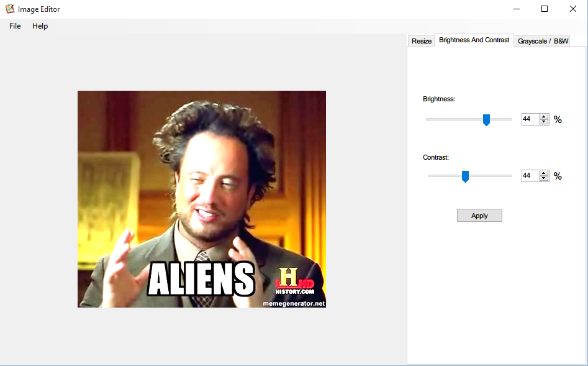Image resolution: width=588 pixels, height=366 pixels.
Task: Click the Image Editor app icon in the title bar
Action: 10,9
